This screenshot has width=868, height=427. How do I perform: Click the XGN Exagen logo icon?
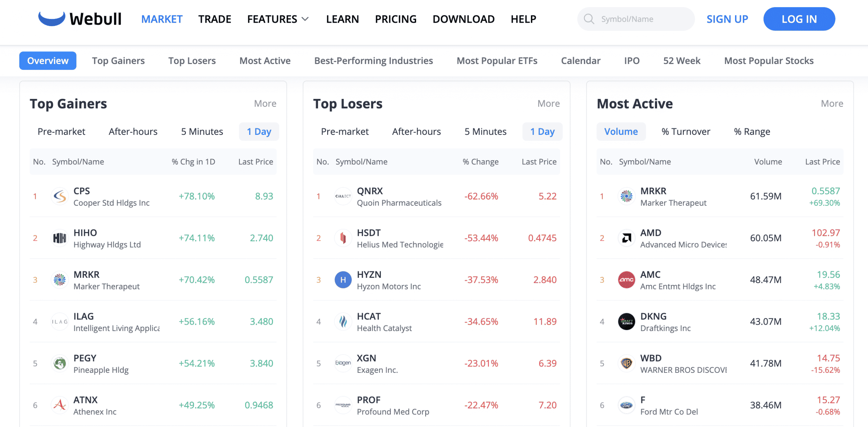[343, 363]
